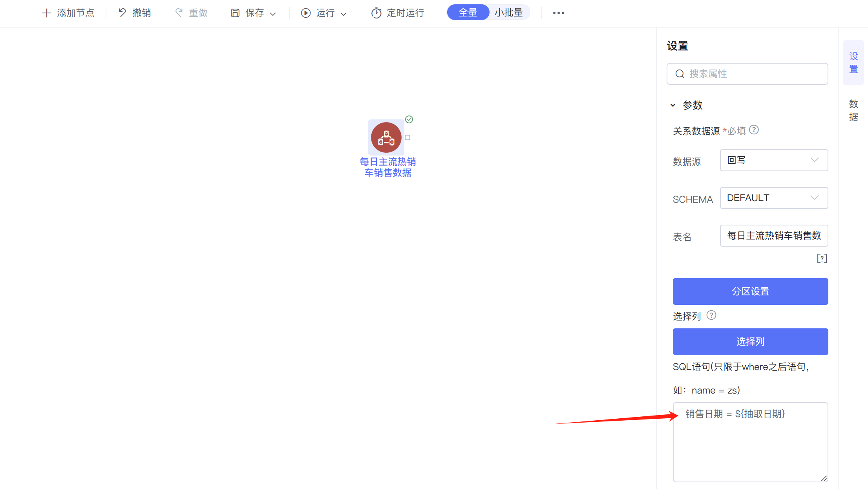Show help for 关系数据源

pyautogui.click(x=754, y=130)
